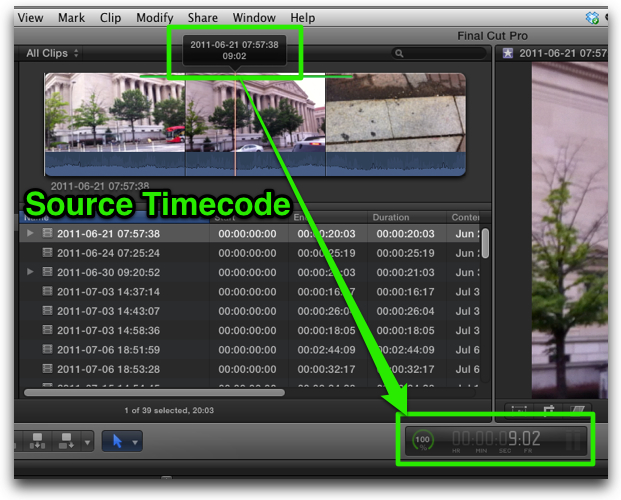Expand clip 2011-06-30 09:20:52 disclosure triangle
621x500 pixels.
(30, 272)
